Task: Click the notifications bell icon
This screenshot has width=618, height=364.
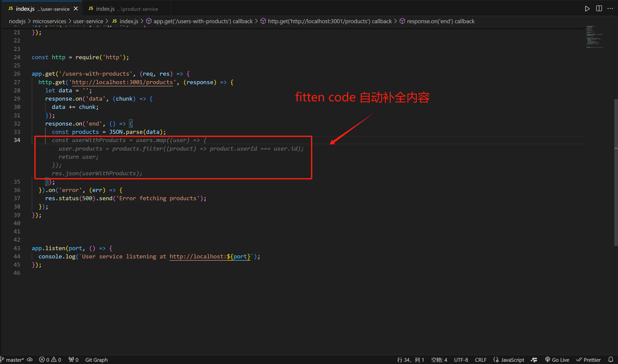Action: (x=611, y=360)
